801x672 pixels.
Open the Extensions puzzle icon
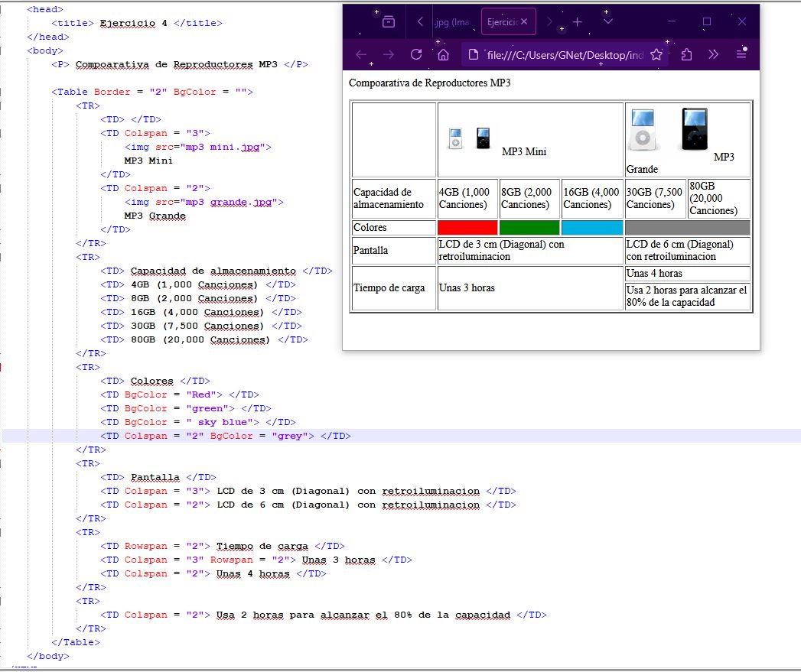click(x=686, y=54)
